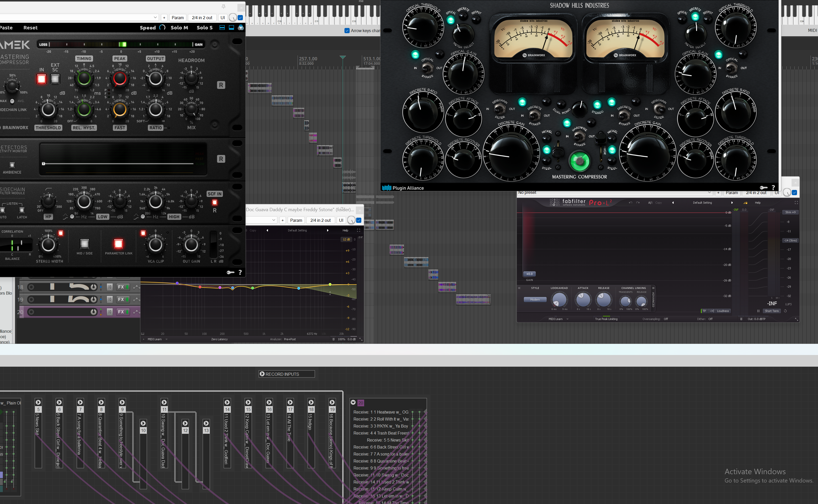
Task: Click the play arrow on routing track 5
Action: tap(38, 402)
